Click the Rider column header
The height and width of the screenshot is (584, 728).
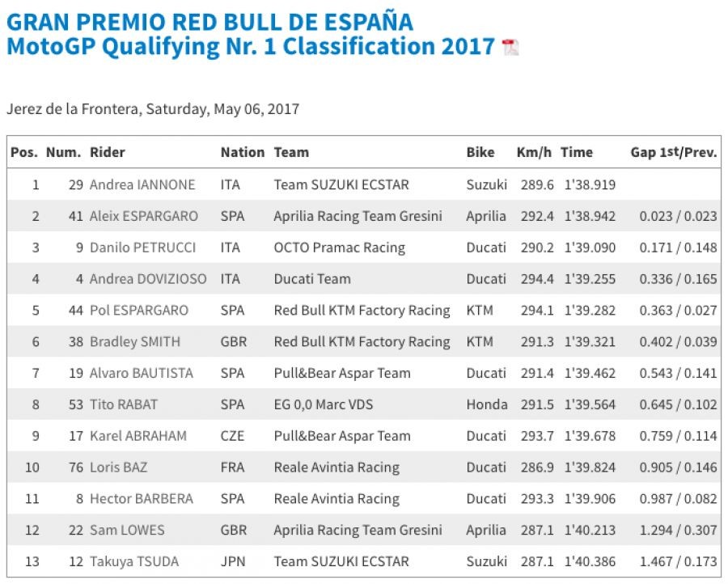108,152
